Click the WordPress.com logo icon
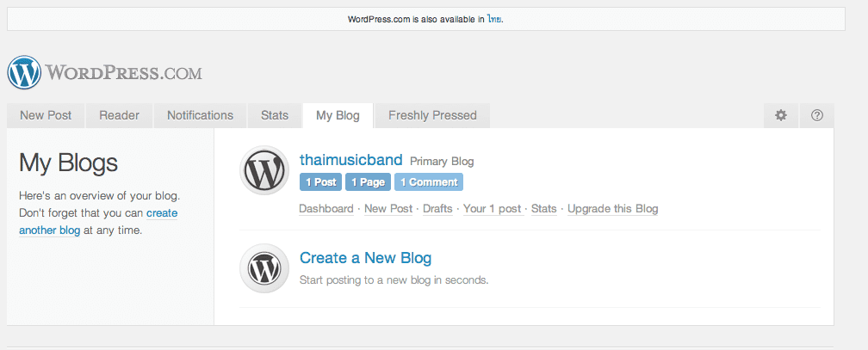868x350 pixels. 24,72
